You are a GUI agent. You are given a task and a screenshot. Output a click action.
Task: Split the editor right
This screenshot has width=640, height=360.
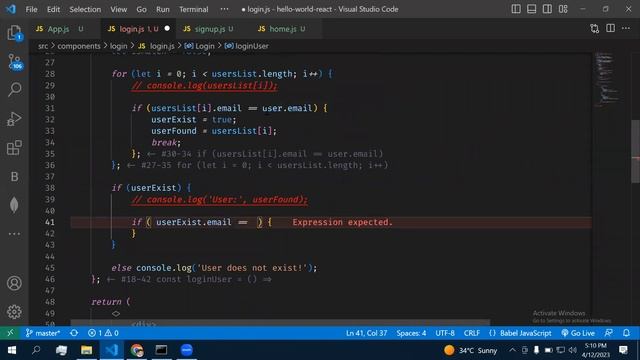[x=610, y=29]
